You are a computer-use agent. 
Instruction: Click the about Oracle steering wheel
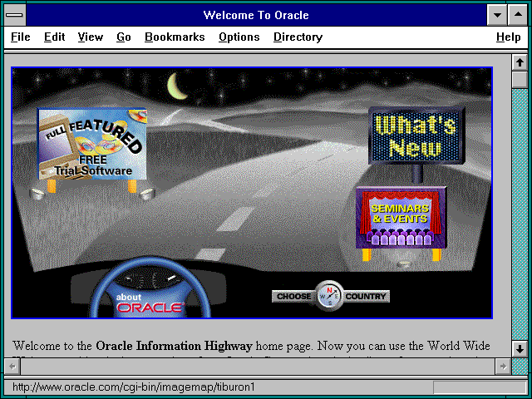150,288
